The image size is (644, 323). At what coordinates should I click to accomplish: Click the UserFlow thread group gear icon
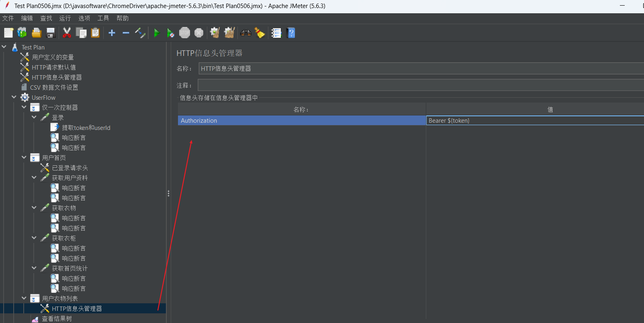(x=25, y=97)
